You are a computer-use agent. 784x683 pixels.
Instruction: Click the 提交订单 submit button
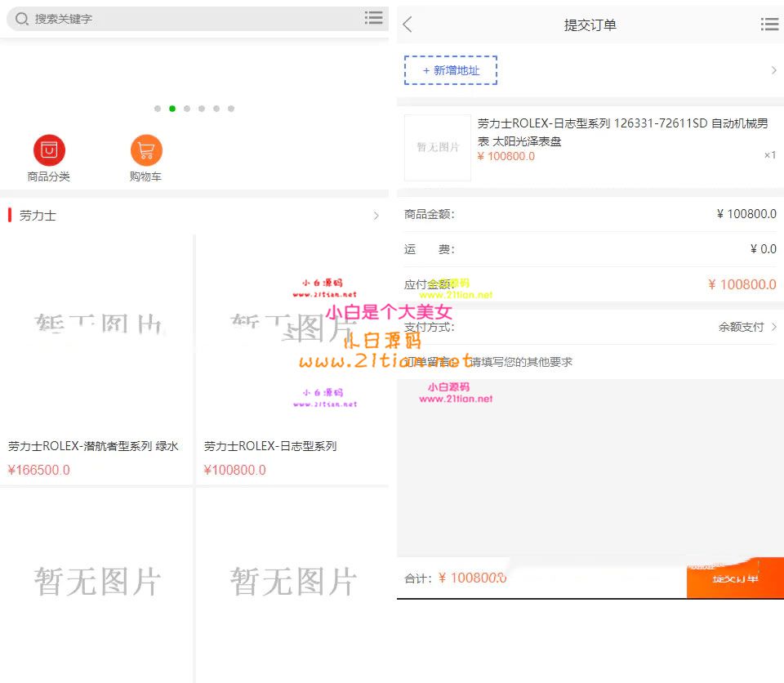[x=735, y=578]
